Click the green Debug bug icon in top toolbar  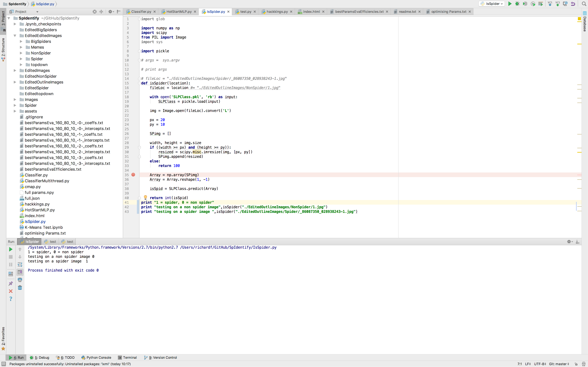(x=517, y=4)
